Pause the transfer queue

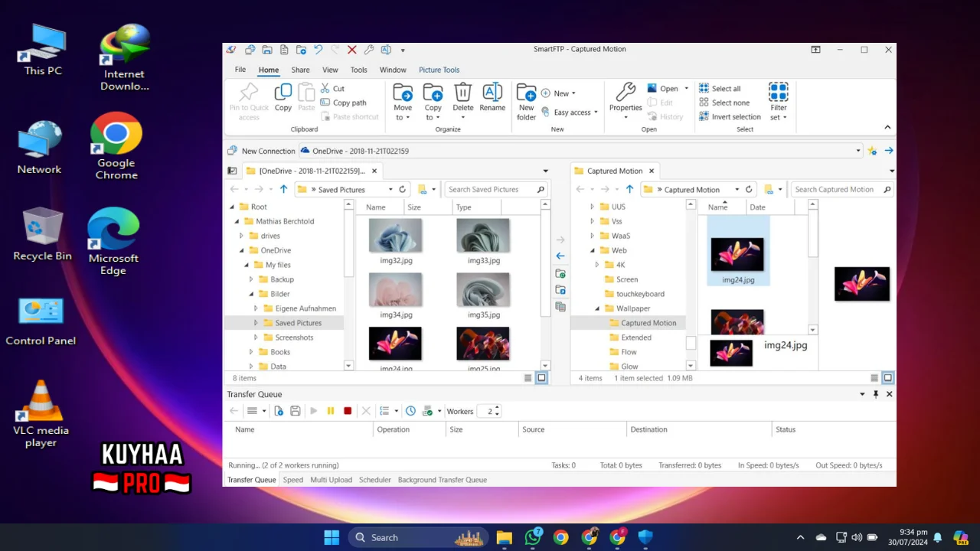pyautogui.click(x=331, y=411)
